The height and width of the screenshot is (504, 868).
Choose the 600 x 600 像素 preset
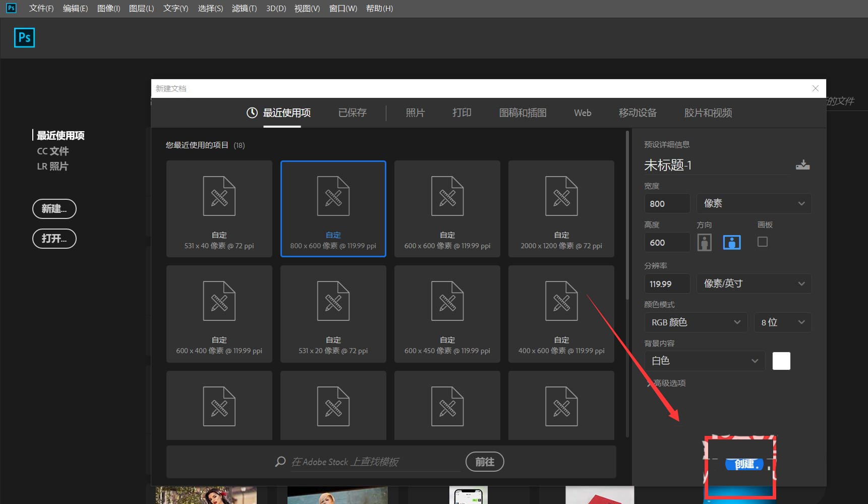(x=447, y=209)
